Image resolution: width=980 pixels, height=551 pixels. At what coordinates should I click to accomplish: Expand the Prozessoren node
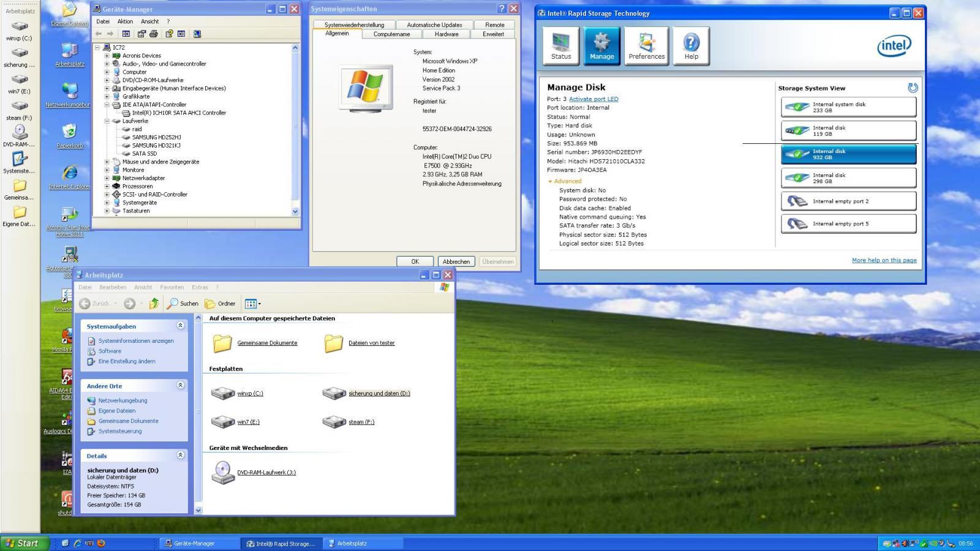(107, 186)
